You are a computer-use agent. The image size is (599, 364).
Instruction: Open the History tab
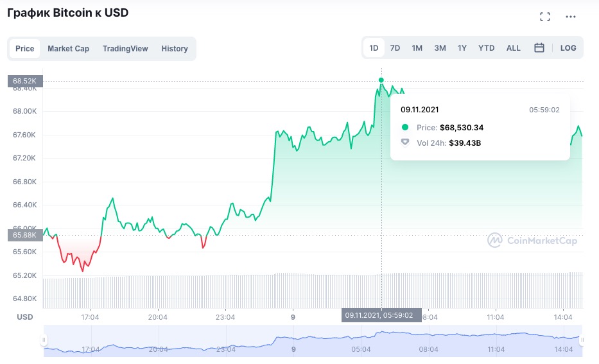pyautogui.click(x=175, y=49)
